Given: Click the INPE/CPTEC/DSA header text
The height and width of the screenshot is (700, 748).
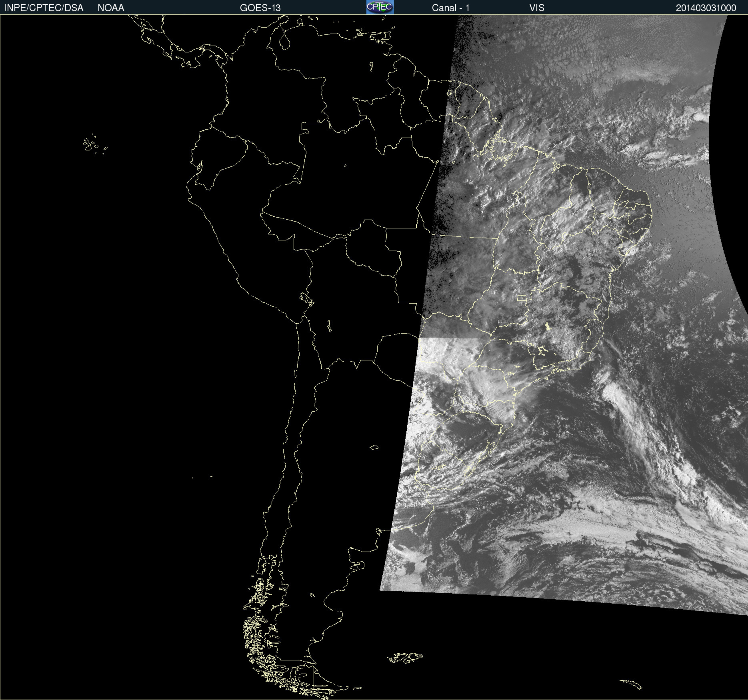Looking at the screenshot, I should click(44, 8).
